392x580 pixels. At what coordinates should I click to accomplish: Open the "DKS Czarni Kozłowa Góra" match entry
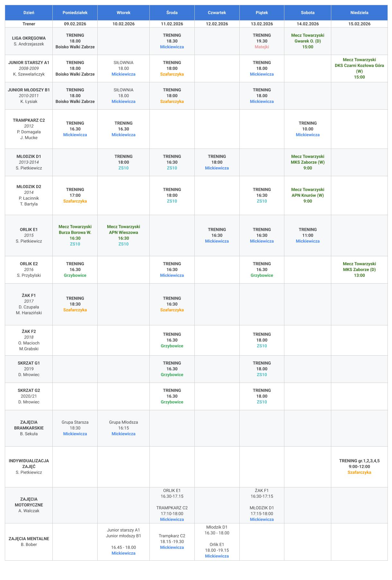(x=359, y=66)
